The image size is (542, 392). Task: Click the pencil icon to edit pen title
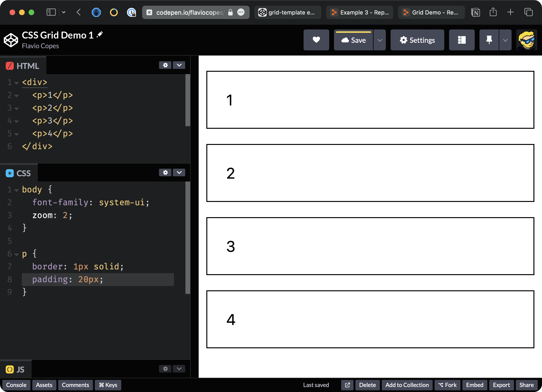(x=100, y=35)
